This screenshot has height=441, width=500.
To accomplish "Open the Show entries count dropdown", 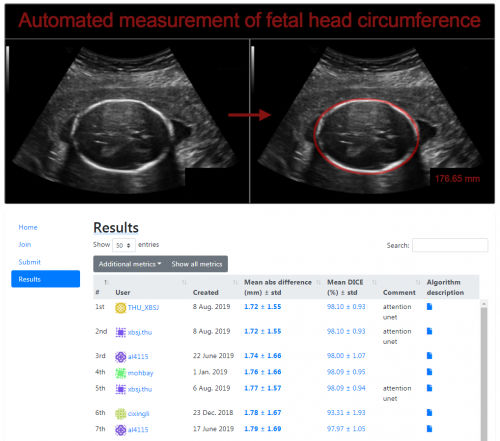I will [x=124, y=245].
